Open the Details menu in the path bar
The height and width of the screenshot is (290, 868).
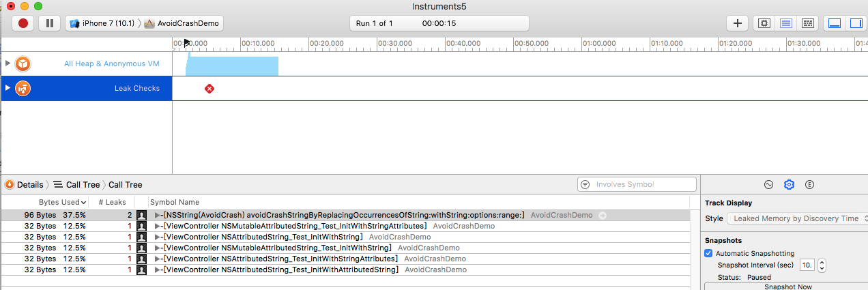tap(25, 185)
